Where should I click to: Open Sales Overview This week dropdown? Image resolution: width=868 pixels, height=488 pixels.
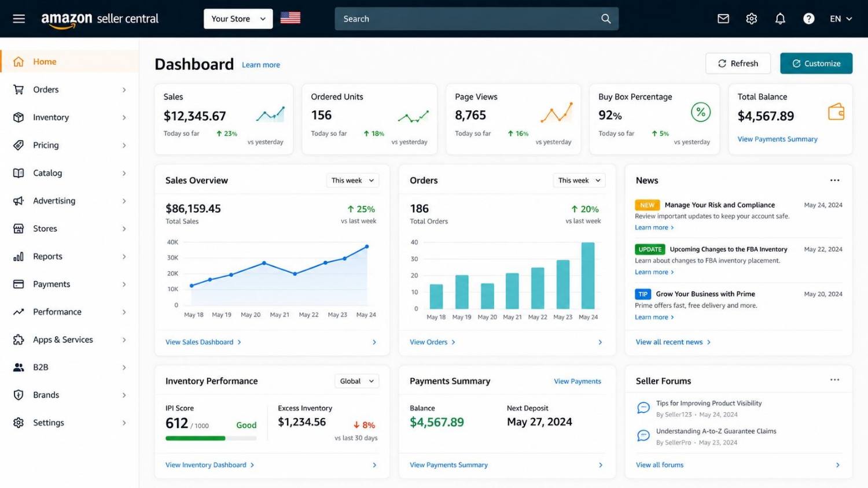point(352,180)
